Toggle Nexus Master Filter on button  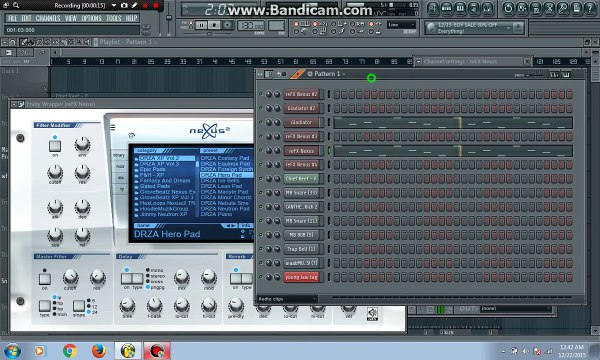point(44,279)
